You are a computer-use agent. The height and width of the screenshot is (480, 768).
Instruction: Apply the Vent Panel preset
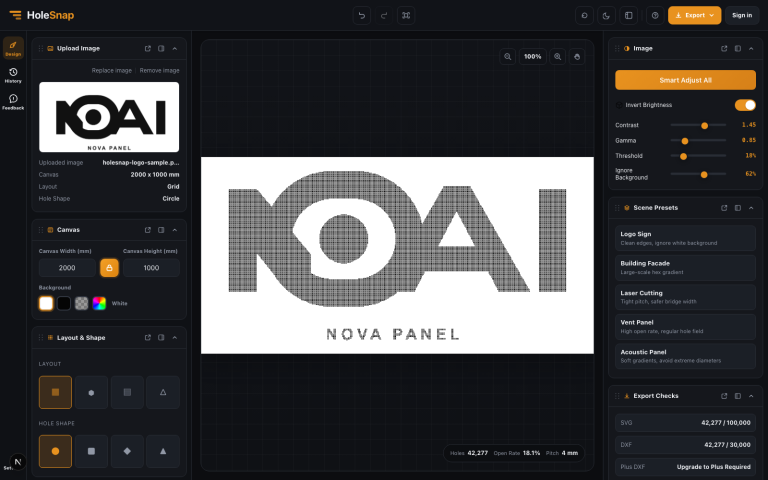coord(685,327)
